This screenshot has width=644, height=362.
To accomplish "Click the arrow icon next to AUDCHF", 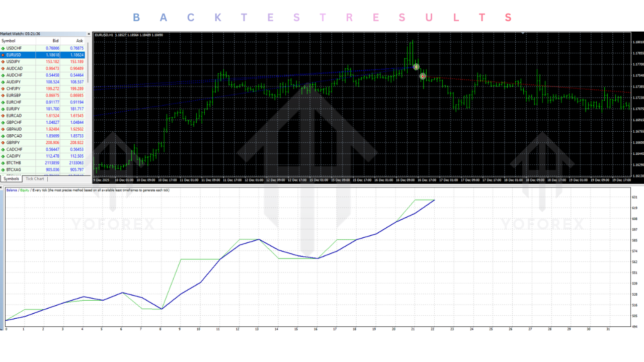I will (x=4, y=75).
